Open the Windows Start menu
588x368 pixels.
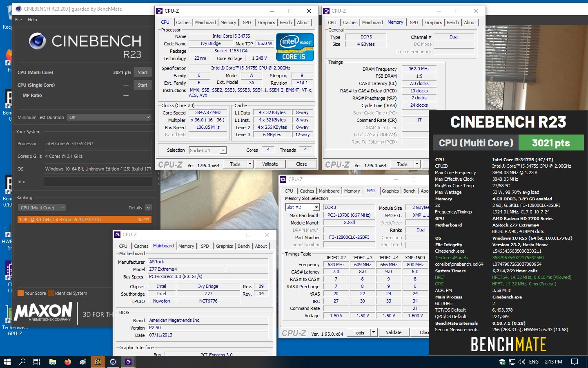click(x=7, y=362)
